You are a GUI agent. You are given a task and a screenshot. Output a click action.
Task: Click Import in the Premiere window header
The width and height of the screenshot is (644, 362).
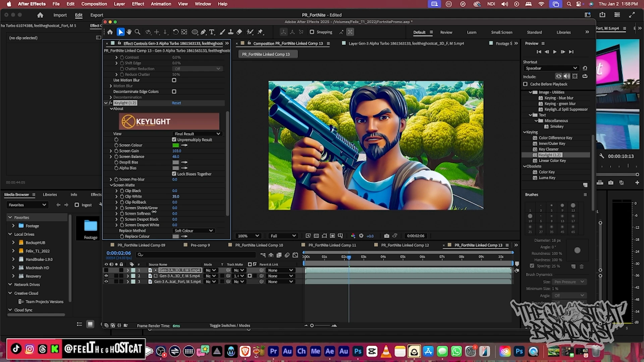(x=60, y=15)
